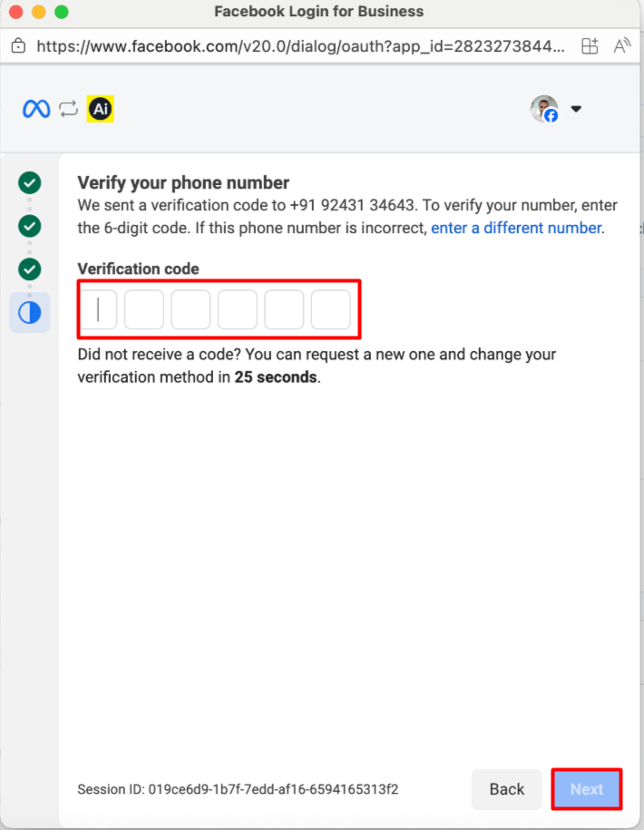
Task: Close the Facebook Login for Business window
Action: [x=15, y=13]
